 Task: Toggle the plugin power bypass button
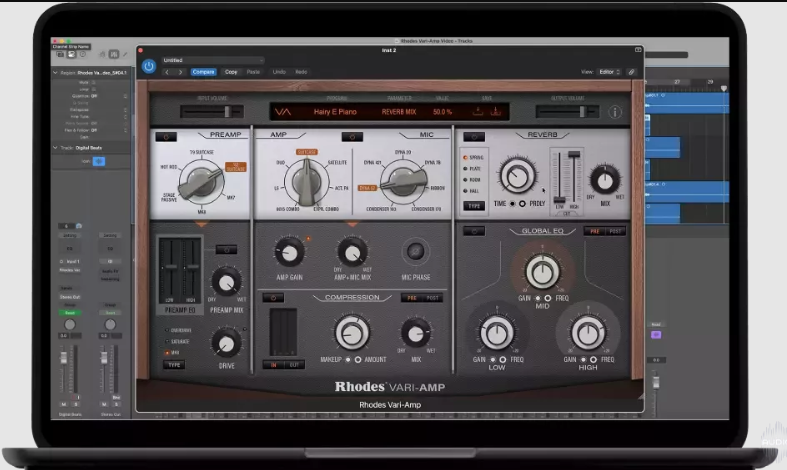[149, 66]
